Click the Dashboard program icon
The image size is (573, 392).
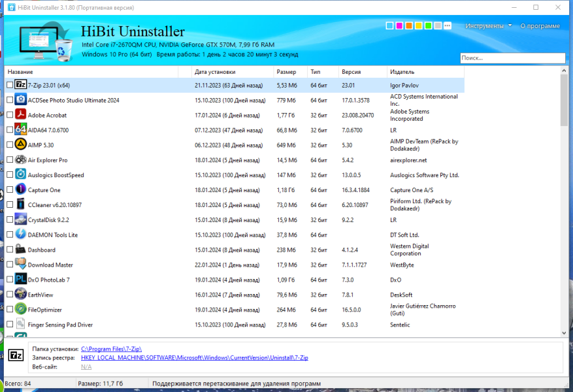click(x=20, y=250)
